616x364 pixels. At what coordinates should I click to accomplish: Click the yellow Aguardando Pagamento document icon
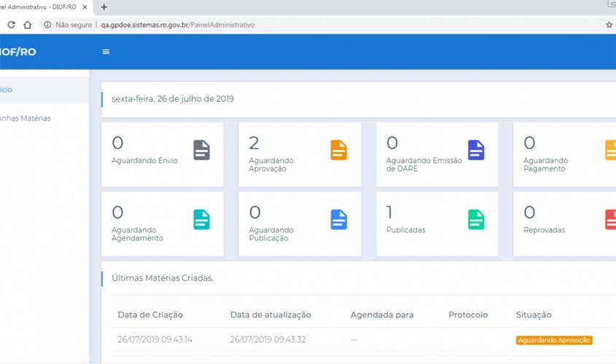(611, 150)
